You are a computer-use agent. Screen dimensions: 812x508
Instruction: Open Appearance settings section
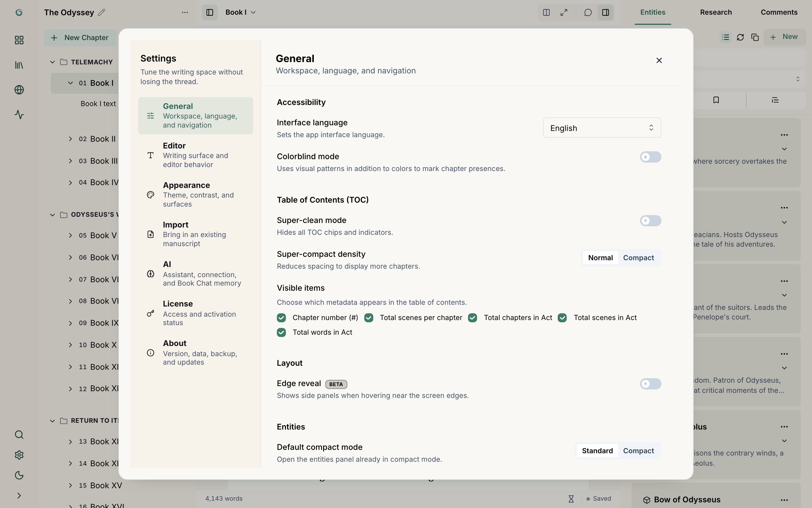point(196,195)
